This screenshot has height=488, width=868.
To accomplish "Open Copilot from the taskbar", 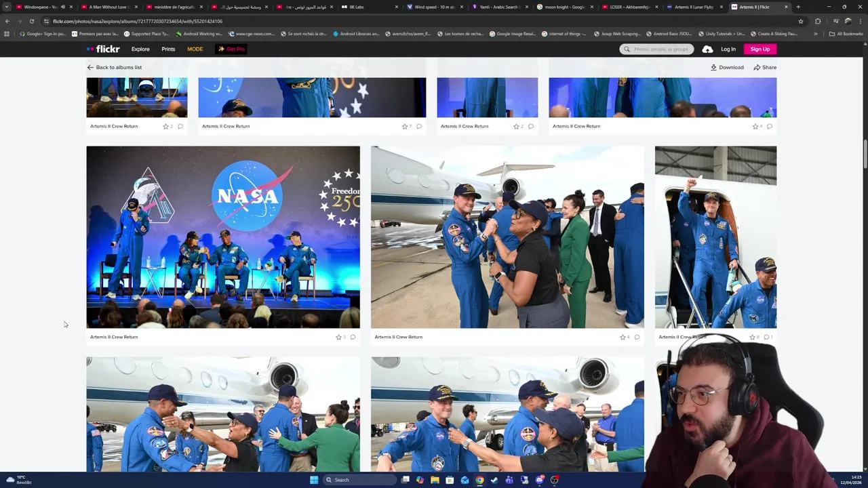I will 420,480.
